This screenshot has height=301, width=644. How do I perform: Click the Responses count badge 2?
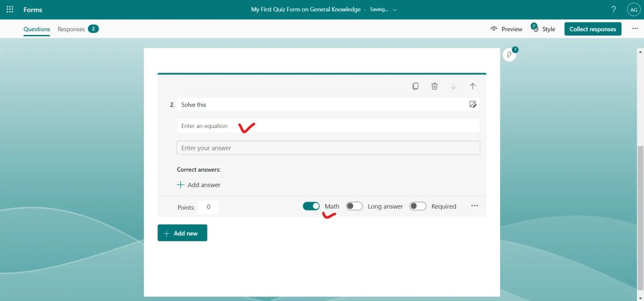click(93, 29)
